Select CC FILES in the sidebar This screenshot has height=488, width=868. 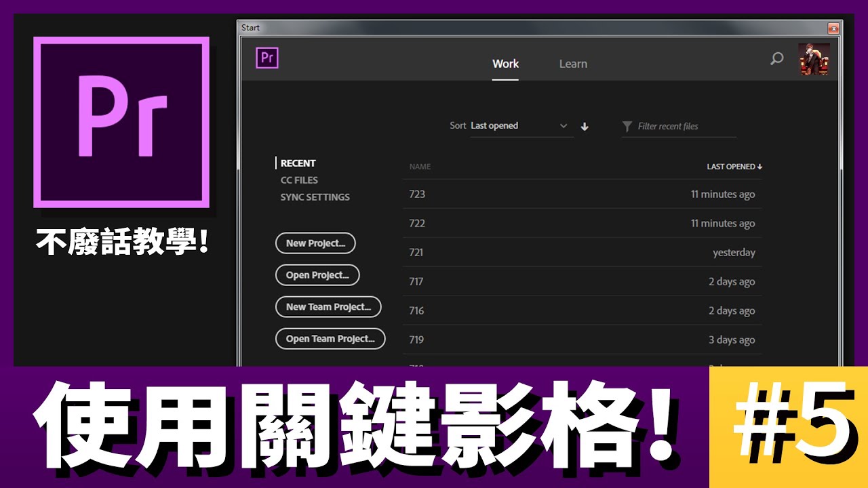[299, 180]
